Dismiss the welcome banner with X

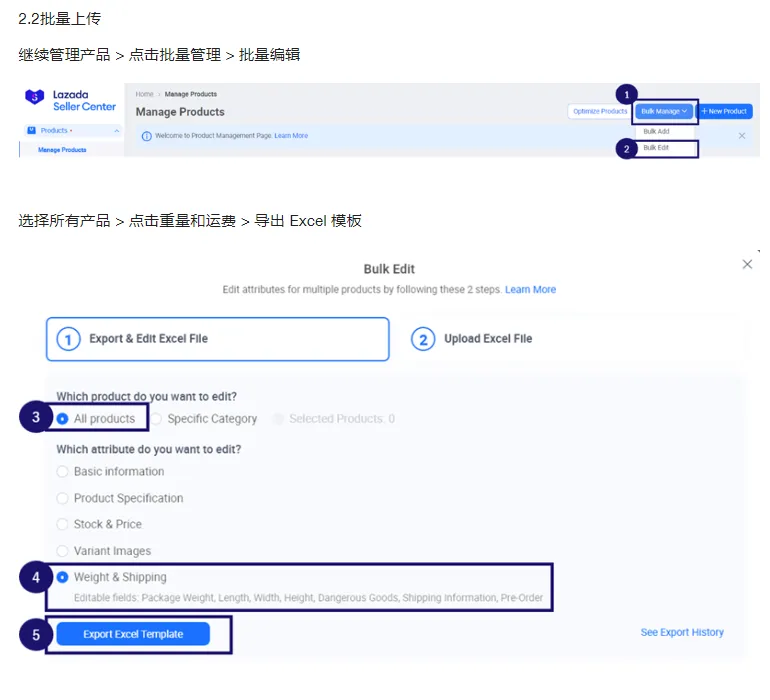[x=742, y=136]
